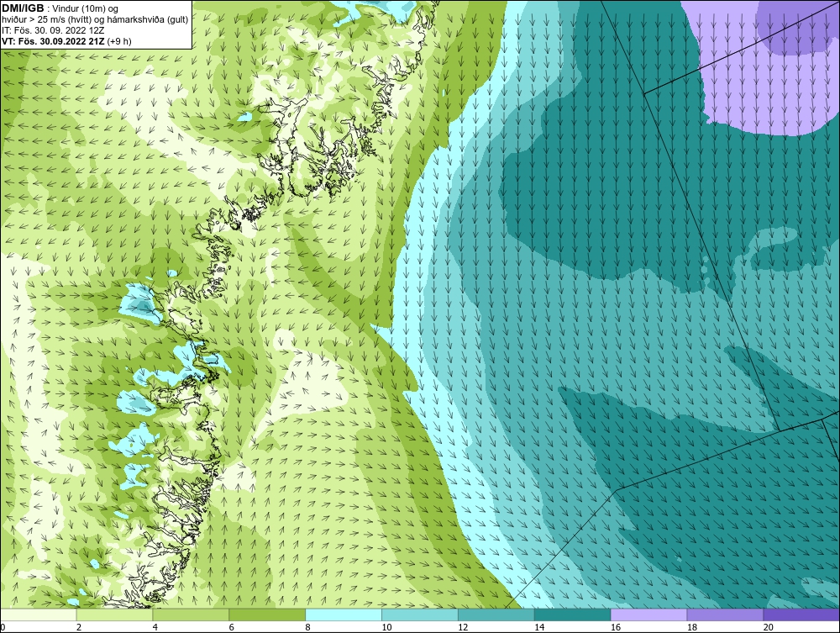Click the darkest purple swatch above 20
The image size is (840, 633).
[801, 615]
